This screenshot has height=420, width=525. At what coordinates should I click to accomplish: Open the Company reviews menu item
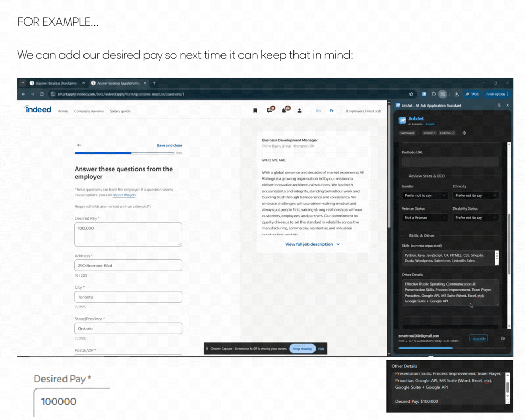point(89,111)
